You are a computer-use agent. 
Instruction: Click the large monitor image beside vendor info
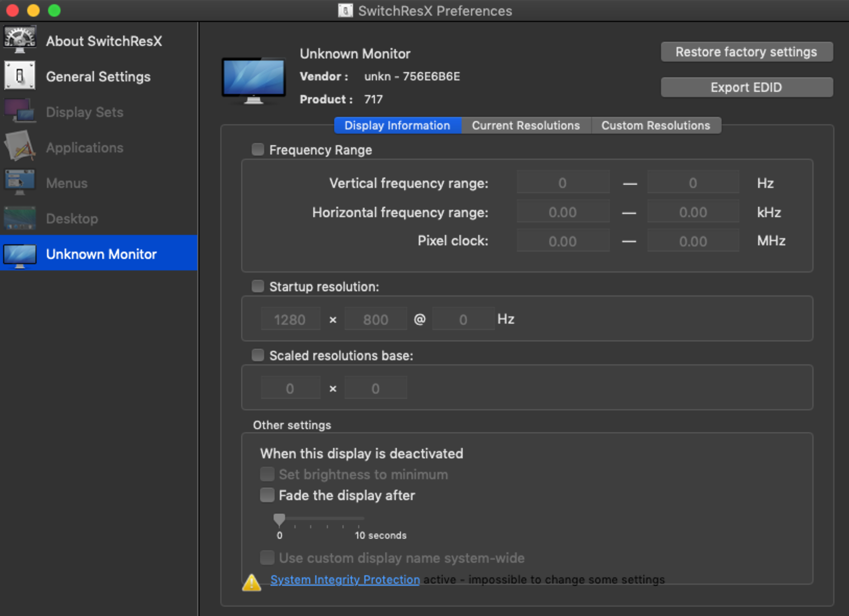tap(254, 80)
